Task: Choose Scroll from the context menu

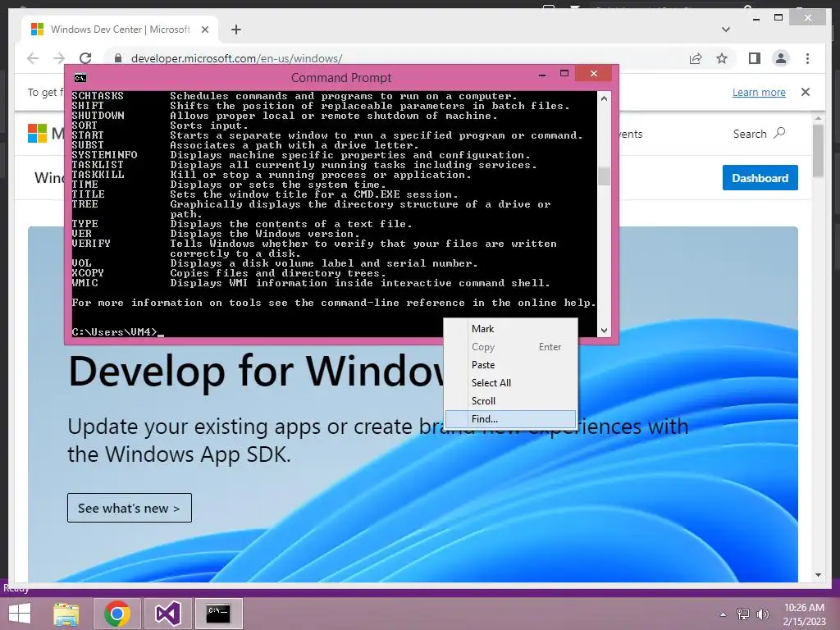Action: (510, 401)
